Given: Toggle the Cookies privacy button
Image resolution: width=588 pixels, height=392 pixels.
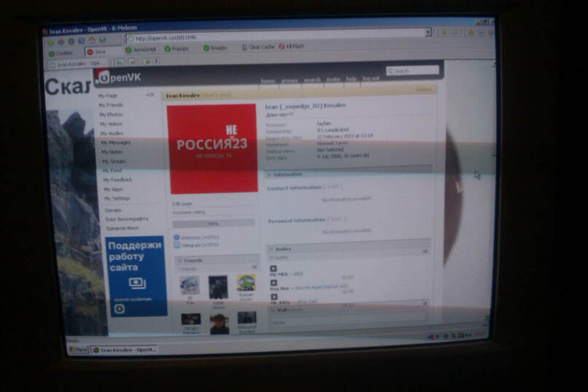Looking at the screenshot, I should (x=60, y=53).
